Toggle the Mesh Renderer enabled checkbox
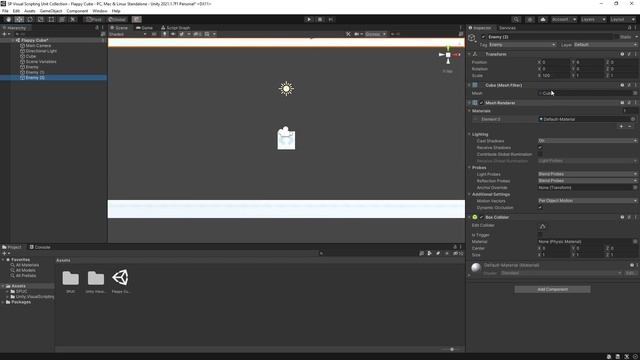Screen dimensions: 640x360 (x=482, y=103)
